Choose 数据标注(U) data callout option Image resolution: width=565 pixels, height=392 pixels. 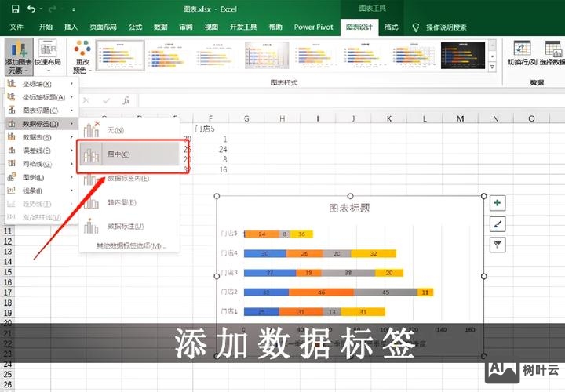coord(129,227)
